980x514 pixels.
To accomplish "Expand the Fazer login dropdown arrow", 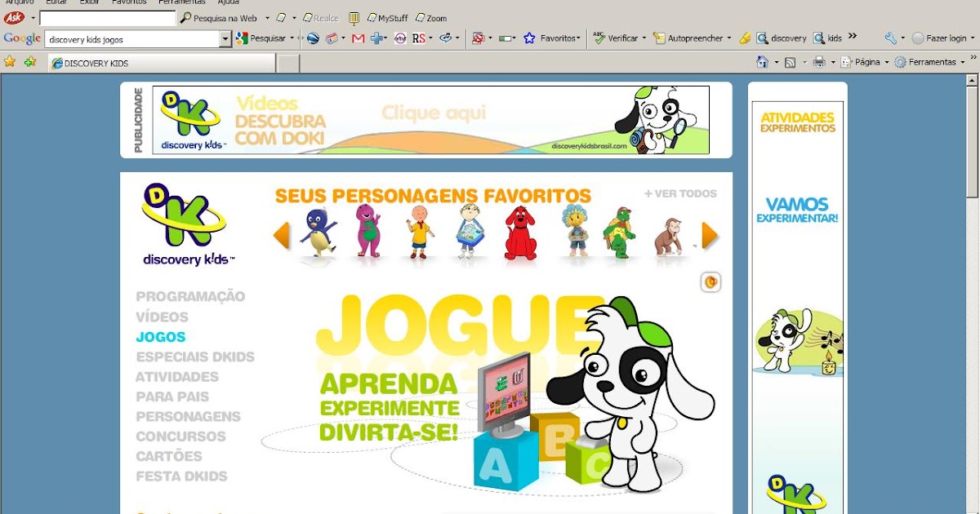I will (x=973, y=38).
